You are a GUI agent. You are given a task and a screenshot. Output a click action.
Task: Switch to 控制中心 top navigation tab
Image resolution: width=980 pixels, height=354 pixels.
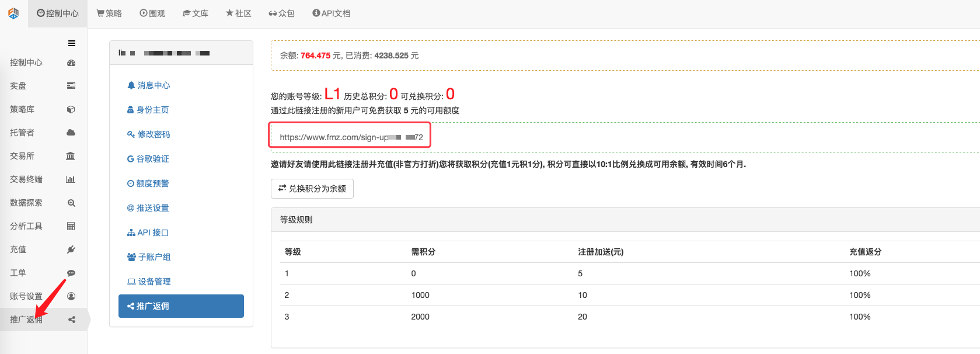tap(58, 13)
